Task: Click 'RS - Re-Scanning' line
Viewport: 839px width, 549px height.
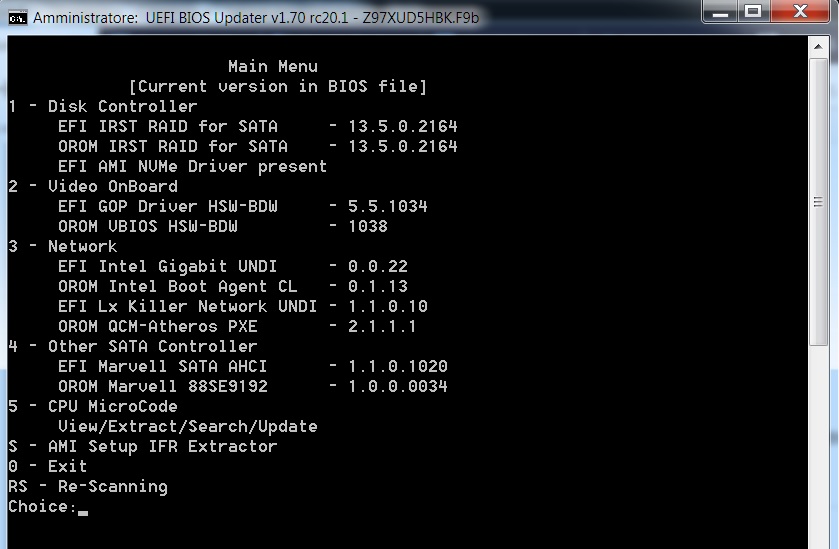Action: coord(88,486)
